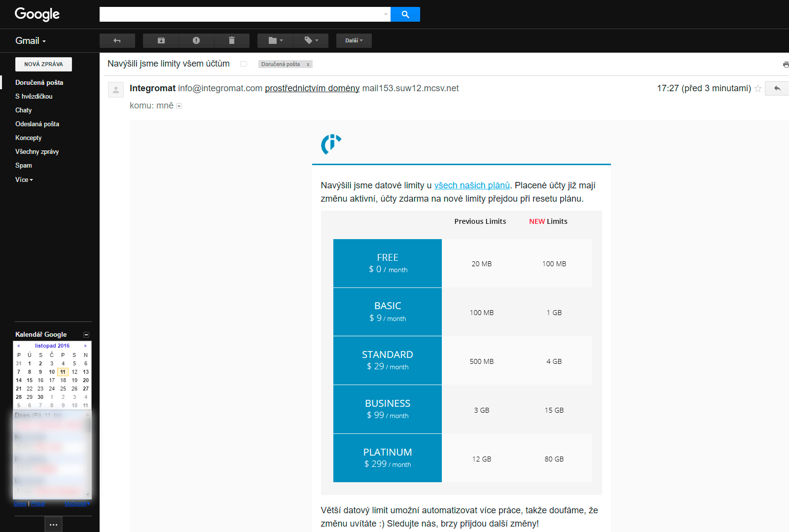This screenshot has height=532, width=789.
Task: Open Spam folder
Action: tap(23, 165)
